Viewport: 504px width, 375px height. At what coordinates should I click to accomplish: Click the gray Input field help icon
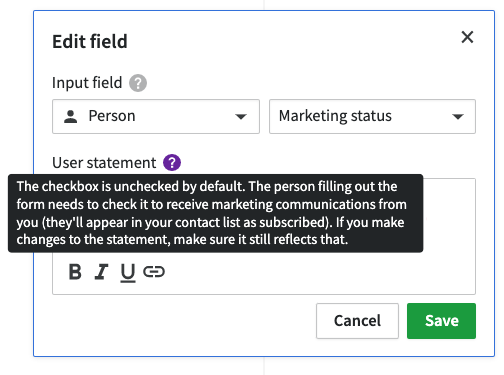[138, 83]
